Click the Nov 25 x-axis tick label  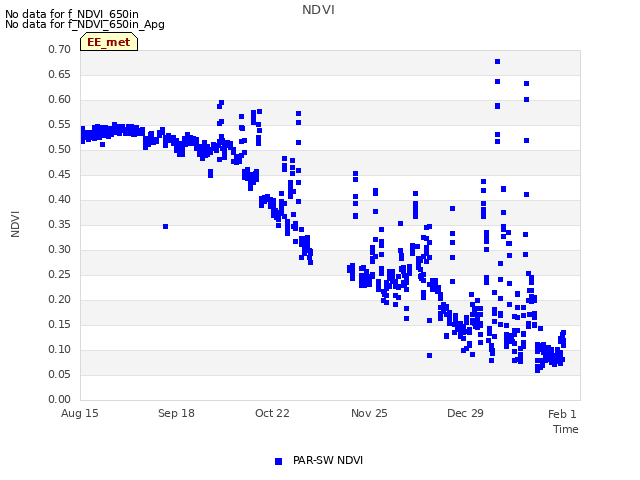click(369, 413)
